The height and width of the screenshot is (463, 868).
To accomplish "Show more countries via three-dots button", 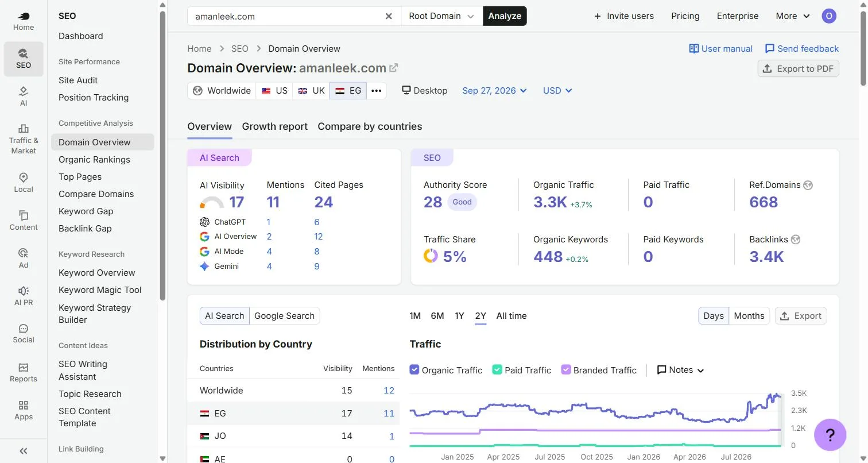I will pos(376,91).
